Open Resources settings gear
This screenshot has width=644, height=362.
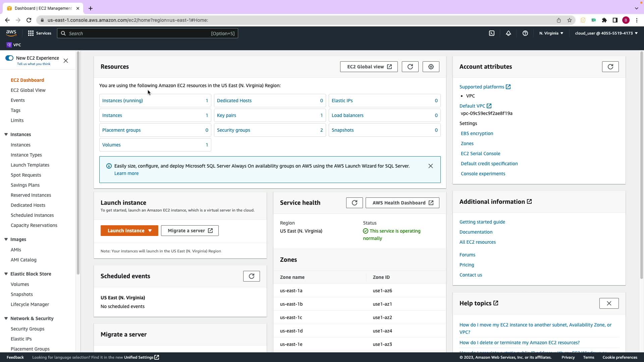(x=431, y=67)
